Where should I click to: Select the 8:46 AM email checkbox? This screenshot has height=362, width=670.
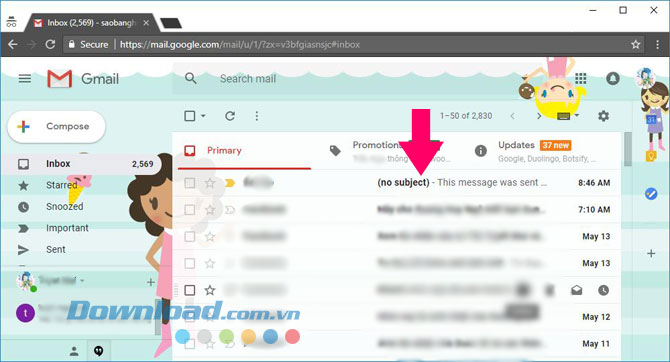coord(190,183)
